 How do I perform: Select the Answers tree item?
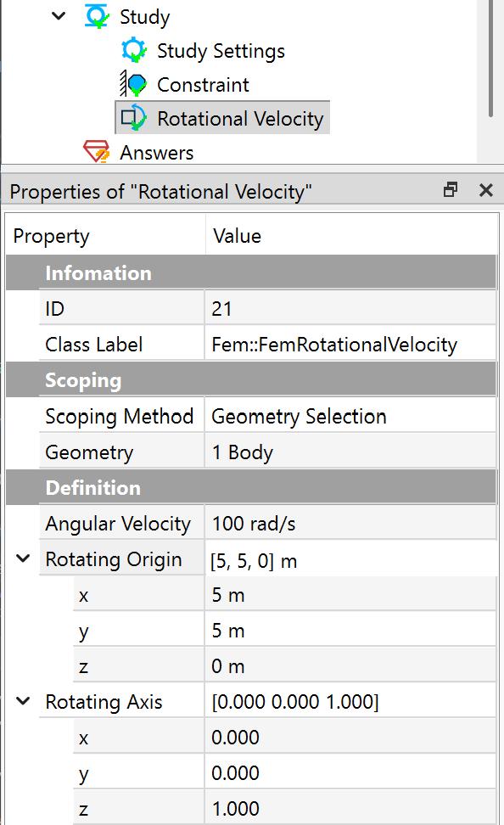pos(157,153)
